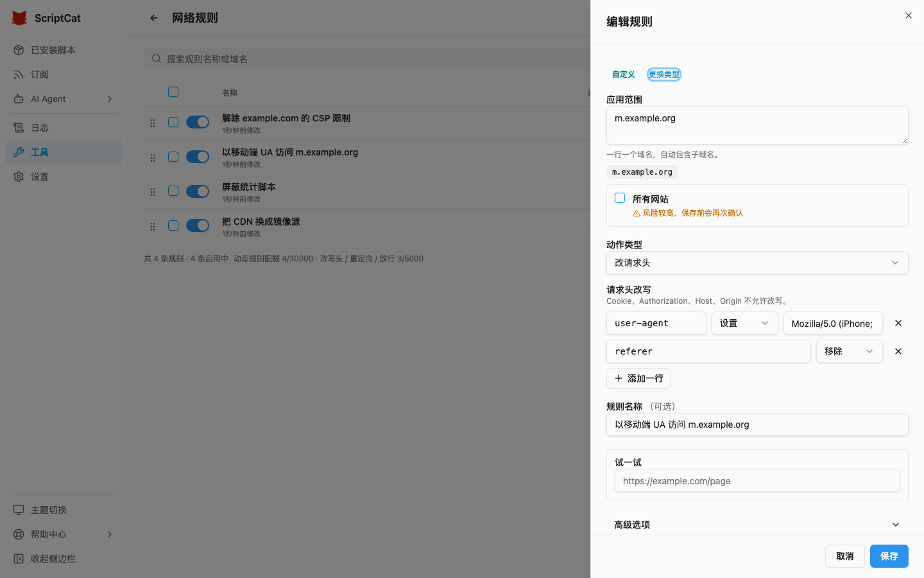Screen dimensions: 924x578
Task: Open the logs (日志) page
Action: coord(64,128)
